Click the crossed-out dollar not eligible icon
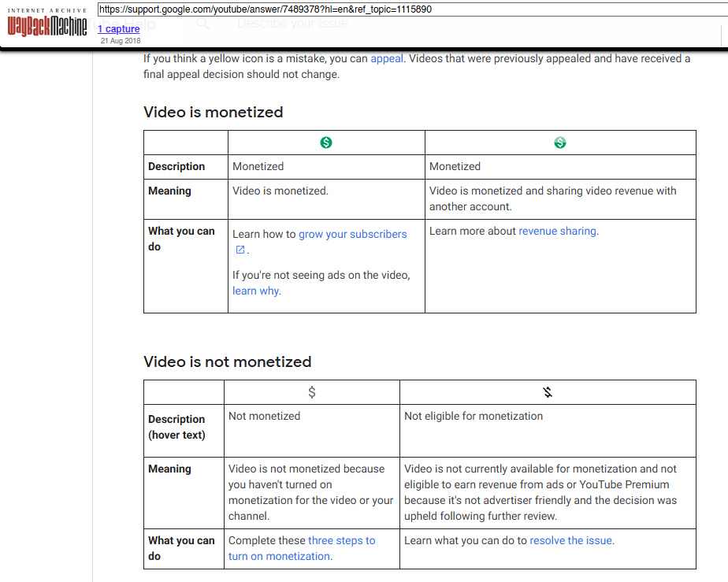 (548, 392)
